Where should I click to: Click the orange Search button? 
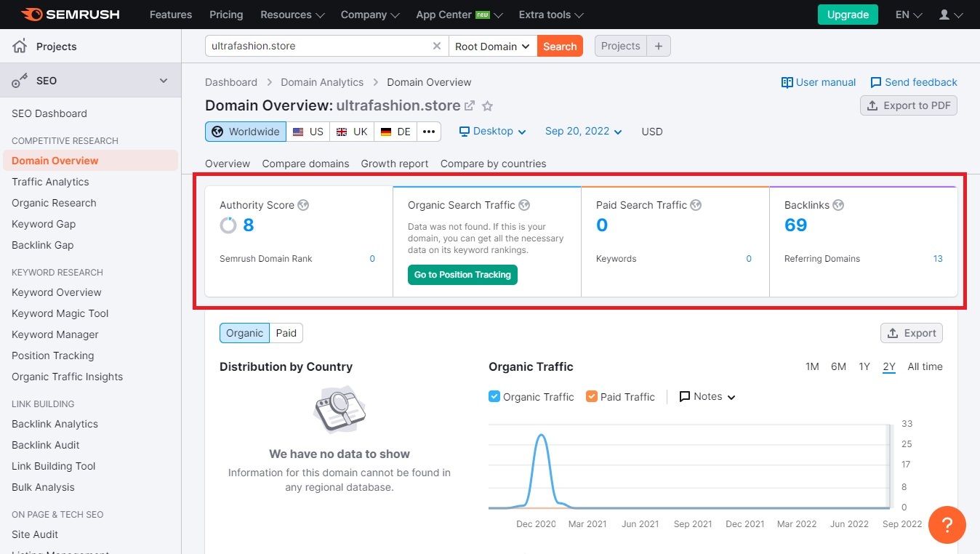point(560,46)
